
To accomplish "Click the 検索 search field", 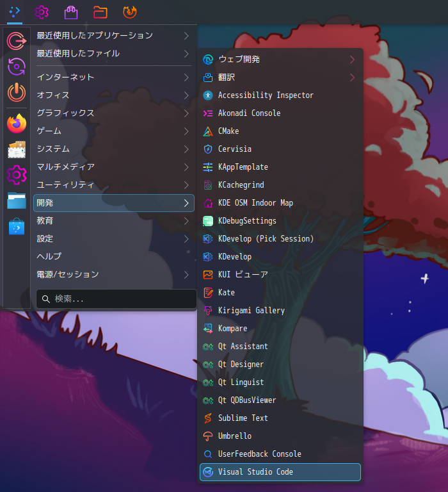I will click(116, 299).
